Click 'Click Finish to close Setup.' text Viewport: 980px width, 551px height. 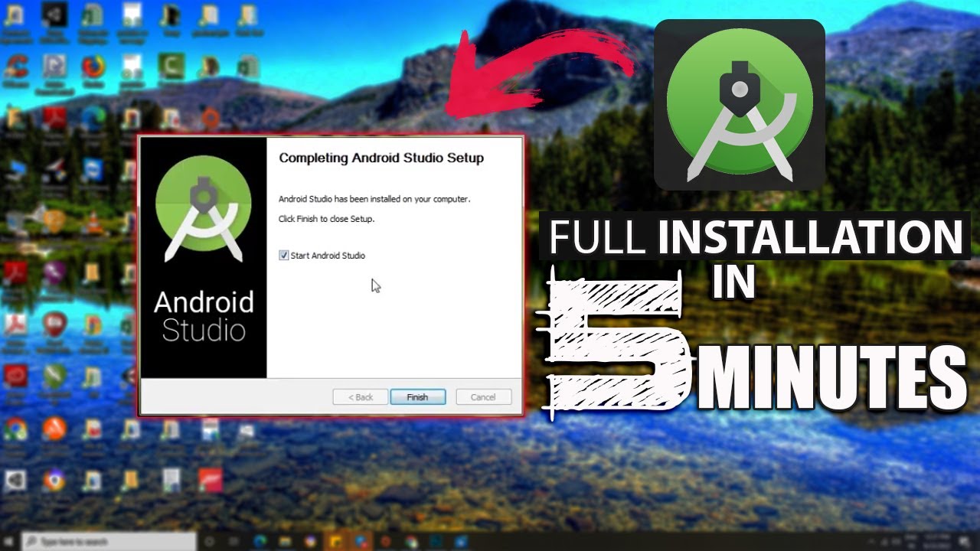tap(326, 219)
